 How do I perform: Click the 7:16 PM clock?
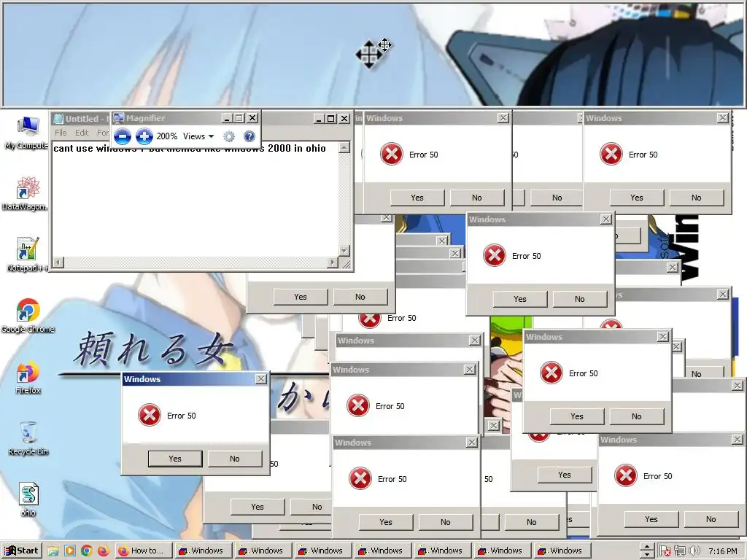[x=723, y=551]
